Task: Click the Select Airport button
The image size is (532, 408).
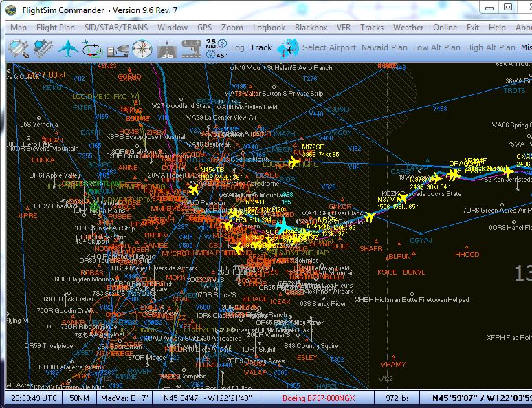Action: click(329, 47)
